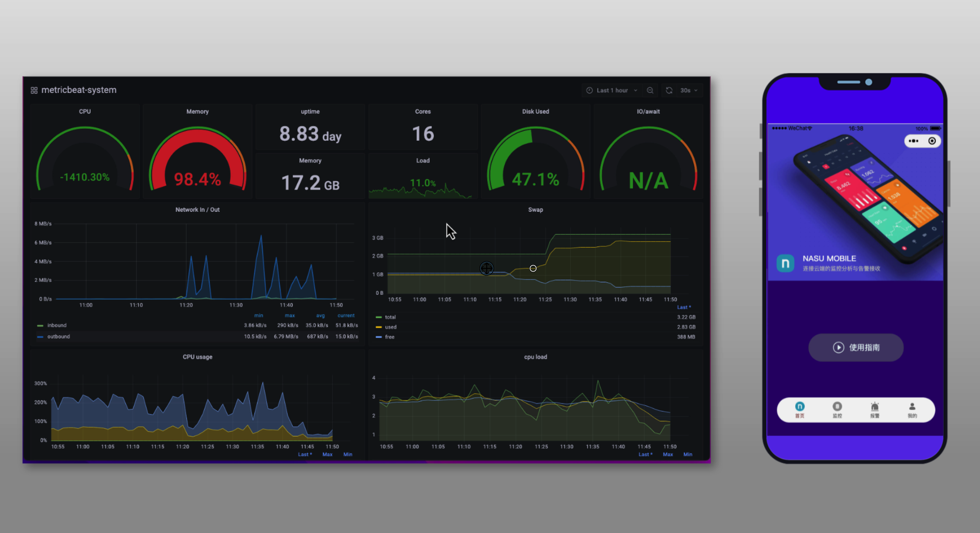Toggle the total series in Swap legend
This screenshot has height=533, width=980.
[390, 317]
